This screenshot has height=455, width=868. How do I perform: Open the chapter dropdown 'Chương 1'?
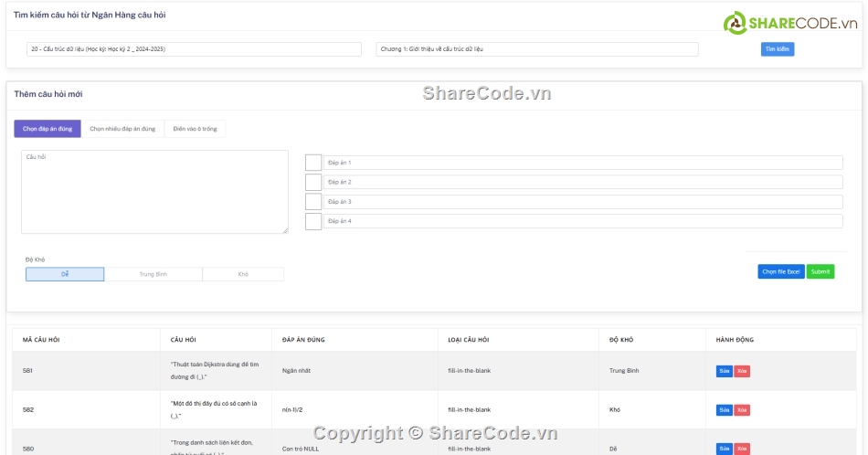click(x=537, y=49)
